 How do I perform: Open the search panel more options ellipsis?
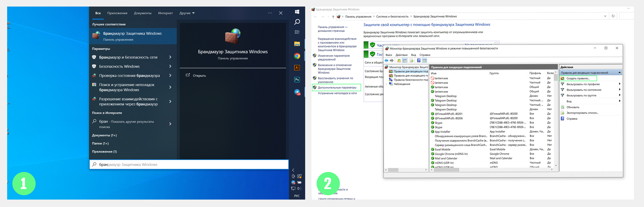[270, 13]
